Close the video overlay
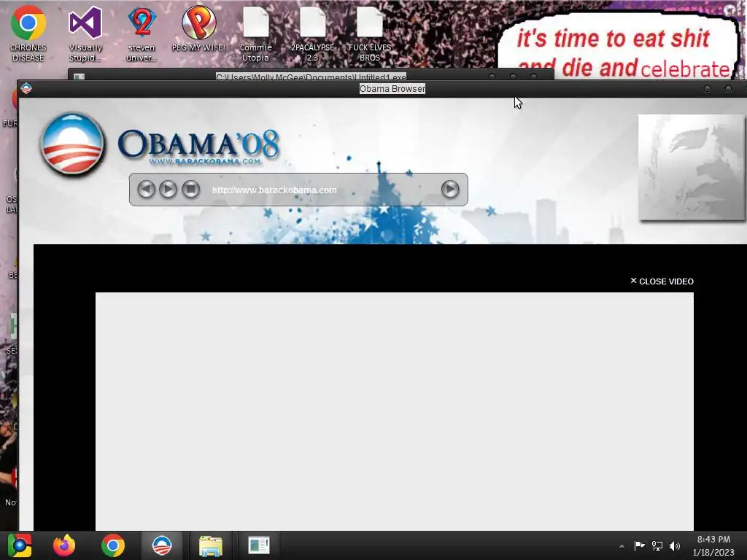The width and height of the screenshot is (747, 560). coord(662,281)
